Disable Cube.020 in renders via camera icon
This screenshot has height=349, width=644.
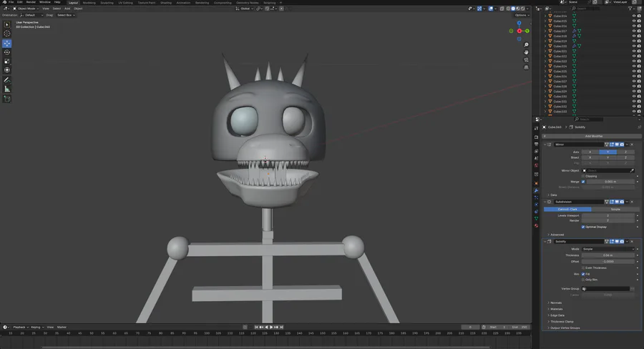pyautogui.click(x=639, y=46)
